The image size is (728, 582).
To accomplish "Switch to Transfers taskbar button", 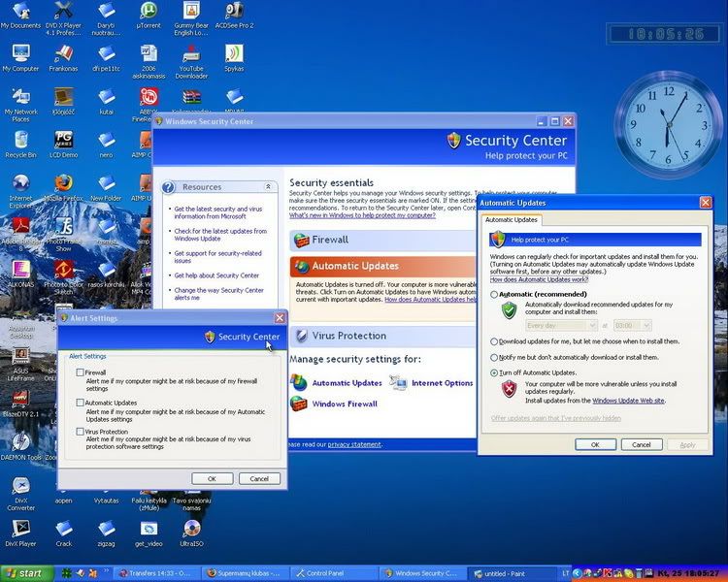I will (x=159, y=573).
